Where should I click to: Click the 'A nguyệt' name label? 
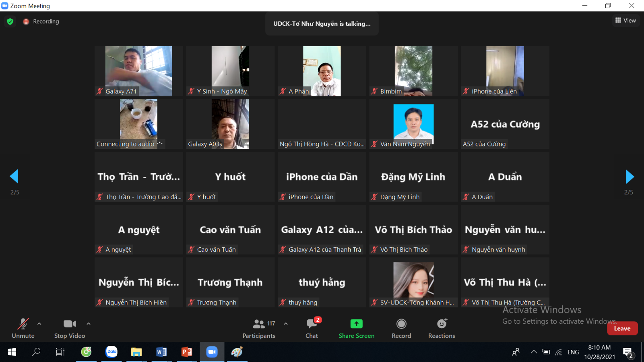click(x=114, y=249)
